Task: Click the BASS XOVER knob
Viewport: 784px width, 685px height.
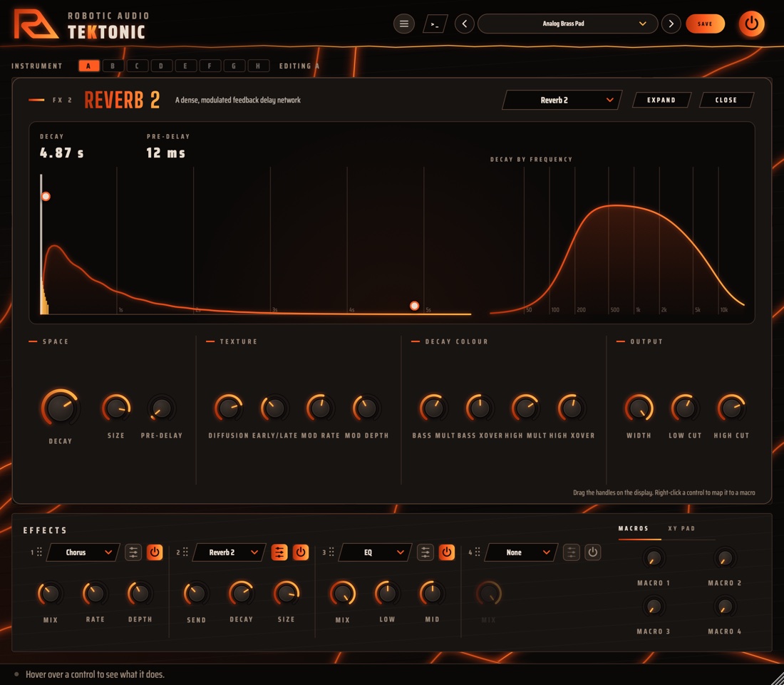Action: coord(480,408)
